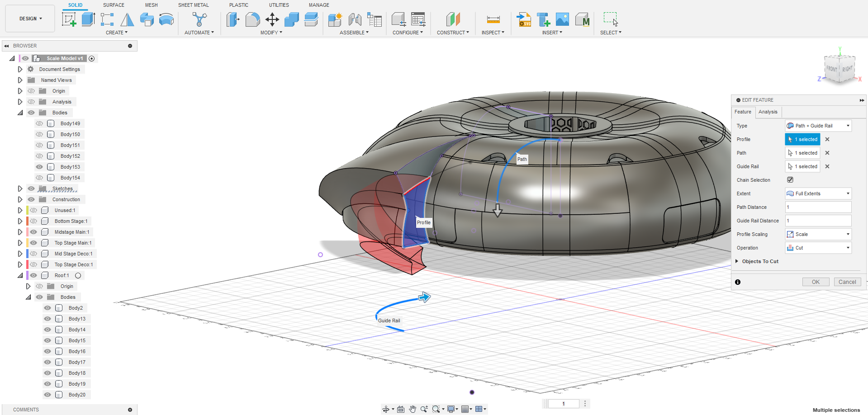The height and width of the screenshot is (415, 868).
Task: Hide Body13 in the Roof bodies
Action: [x=47, y=319]
